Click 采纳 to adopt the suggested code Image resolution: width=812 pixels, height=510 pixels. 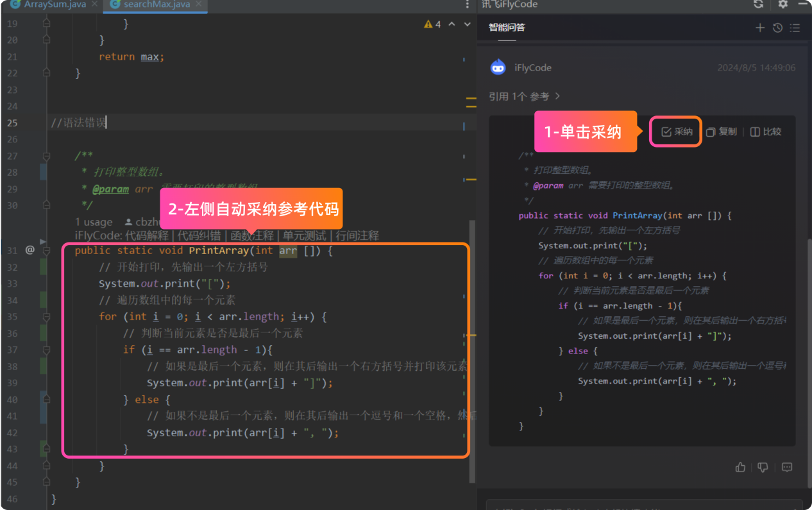(x=677, y=132)
